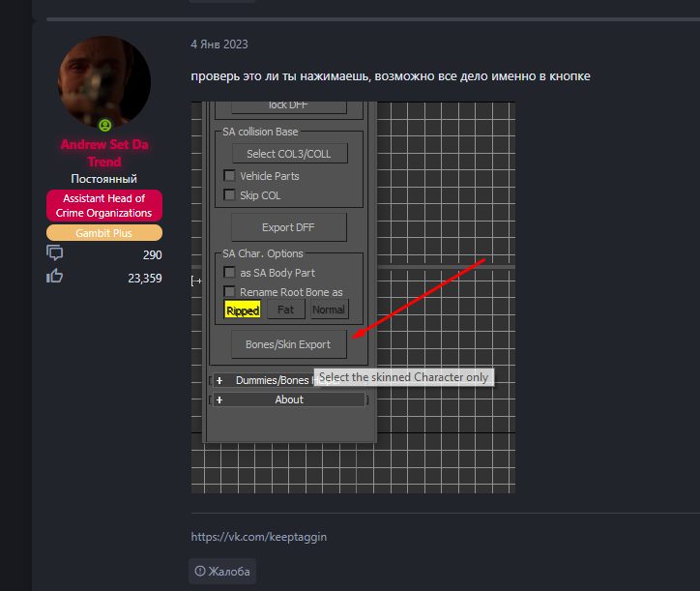Viewport: 700px width, 591px height.
Task: Choose the Fat character option
Action: (285, 310)
